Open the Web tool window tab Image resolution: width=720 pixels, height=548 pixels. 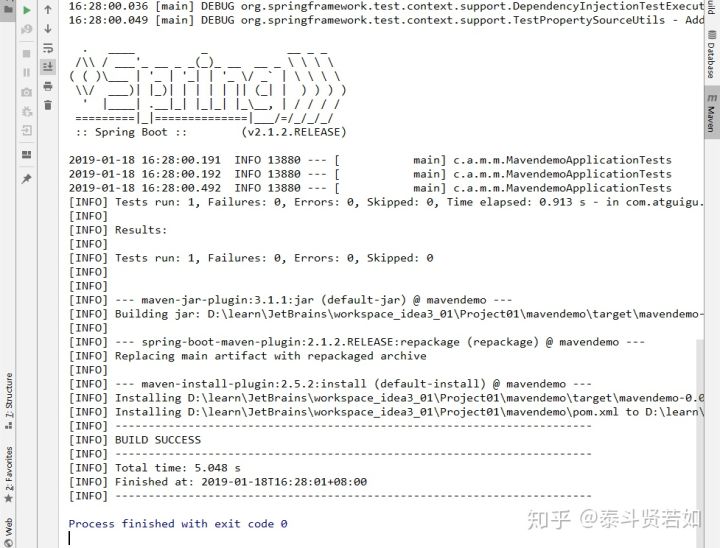point(9,532)
